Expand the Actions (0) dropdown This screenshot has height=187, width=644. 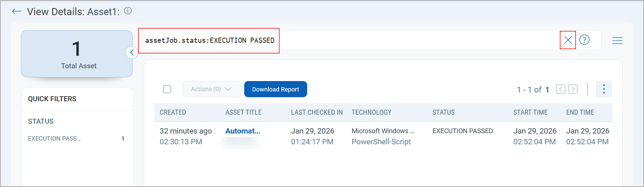212,89
